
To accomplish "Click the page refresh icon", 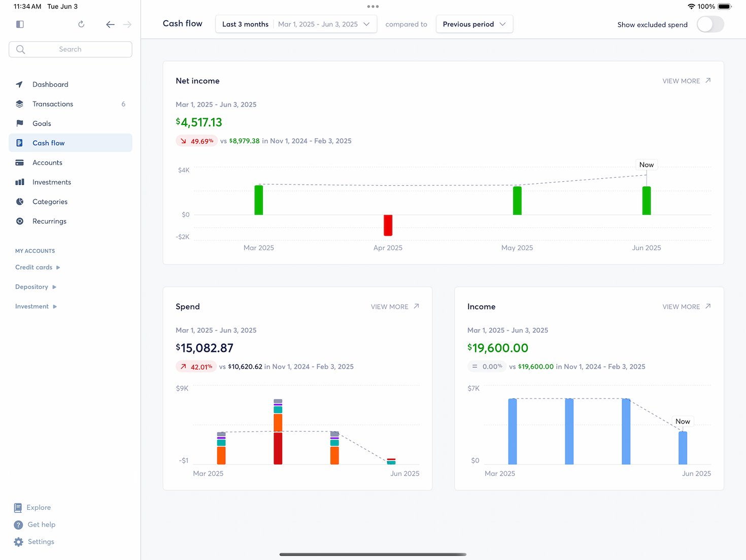I will (x=81, y=24).
